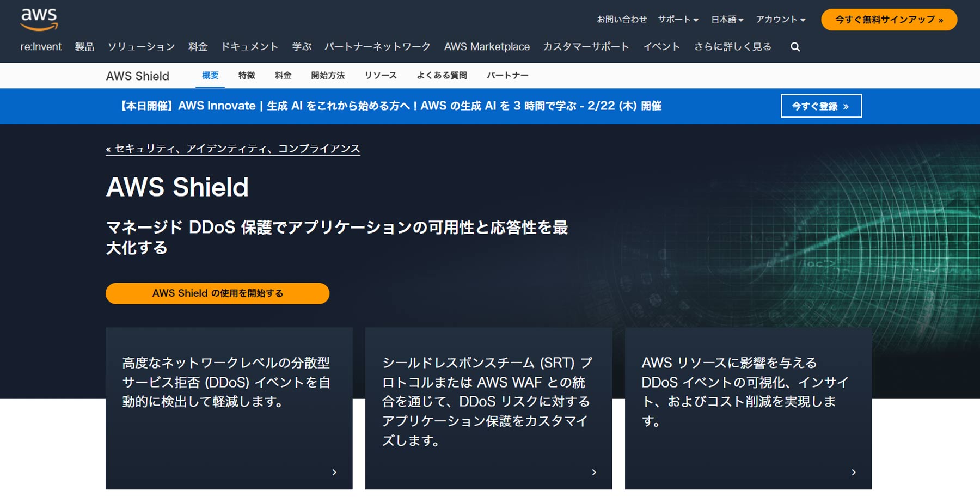The image size is (980, 497).
Task: Open the お問い合わせ link
Action: [623, 19]
